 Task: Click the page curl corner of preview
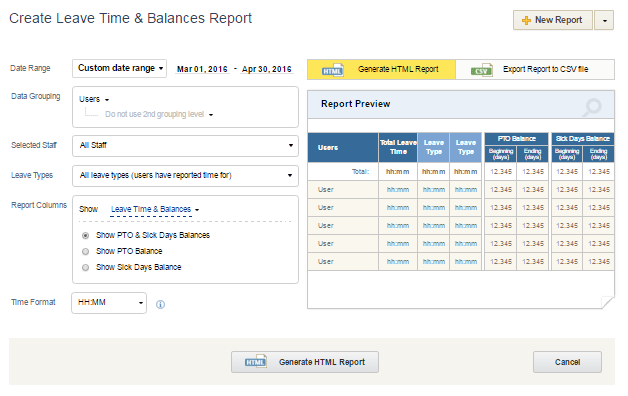pos(608,302)
